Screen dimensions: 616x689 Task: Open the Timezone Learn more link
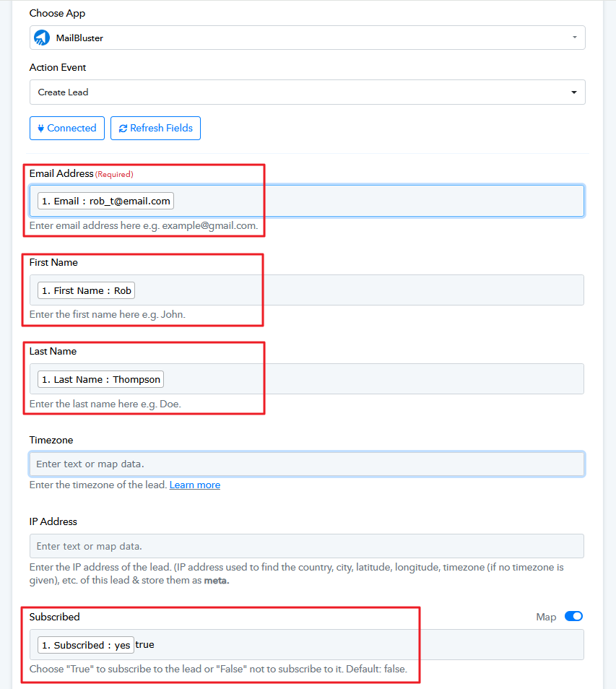(x=194, y=485)
